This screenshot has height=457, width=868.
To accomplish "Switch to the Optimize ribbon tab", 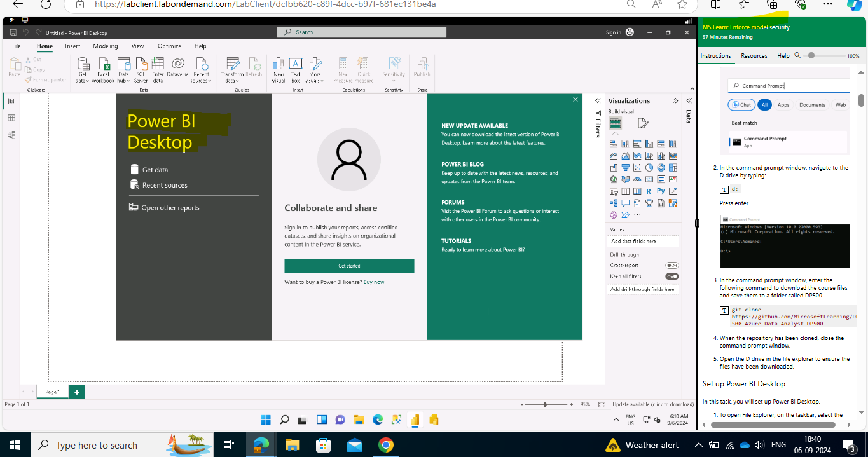I will (x=170, y=46).
